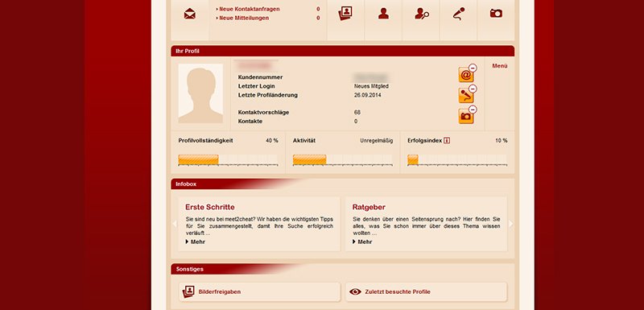Click the eye icon for visited profiles
The image size is (644, 310).
(x=355, y=292)
